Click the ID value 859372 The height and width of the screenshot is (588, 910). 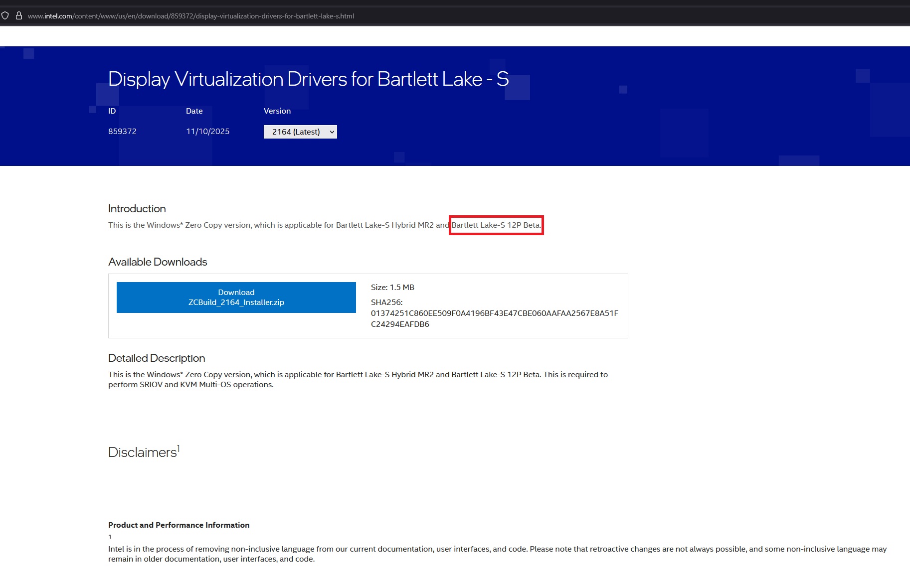pyautogui.click(x=122, y=132)
